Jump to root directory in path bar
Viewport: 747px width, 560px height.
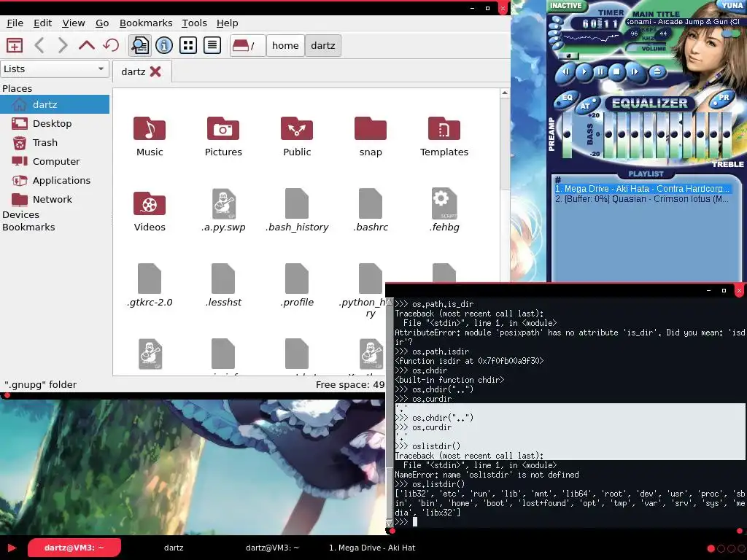[x=247, y=45]
